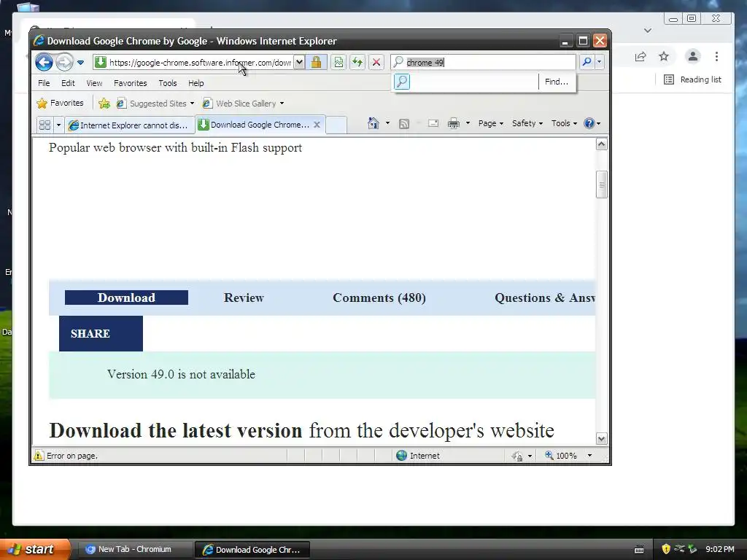Click the Protected Mode padlock status icon
Screen dimensions: 747x560
(x=517, y=456)
